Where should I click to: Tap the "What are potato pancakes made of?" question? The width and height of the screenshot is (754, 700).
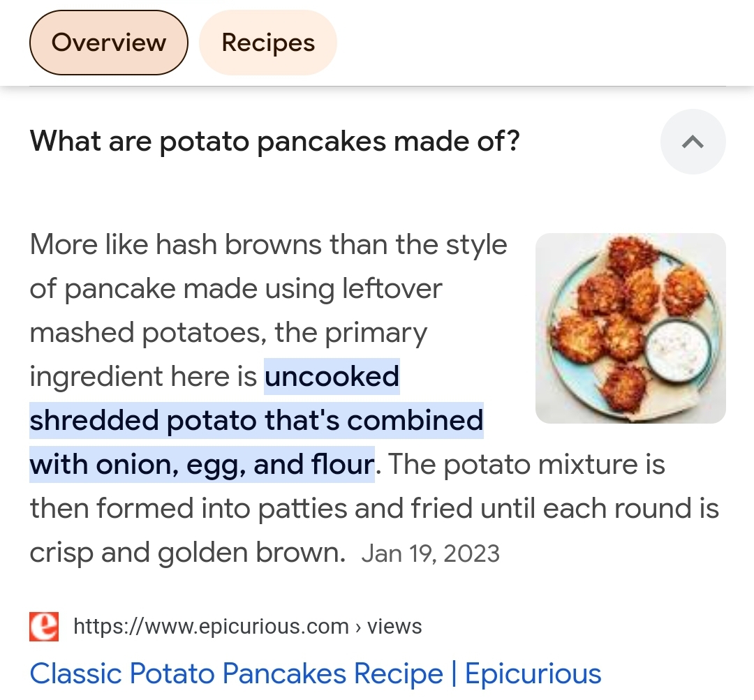274,142
